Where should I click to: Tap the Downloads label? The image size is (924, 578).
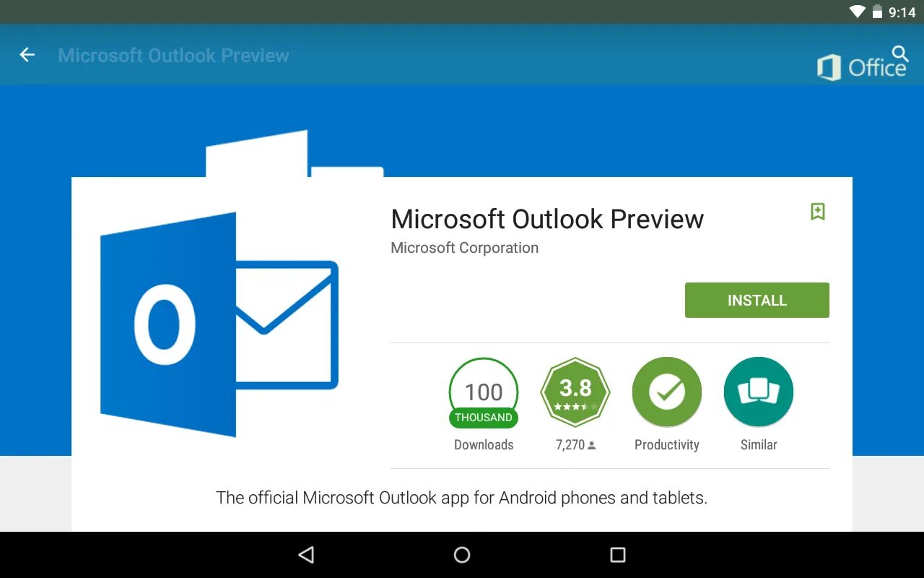pos(484,445)
